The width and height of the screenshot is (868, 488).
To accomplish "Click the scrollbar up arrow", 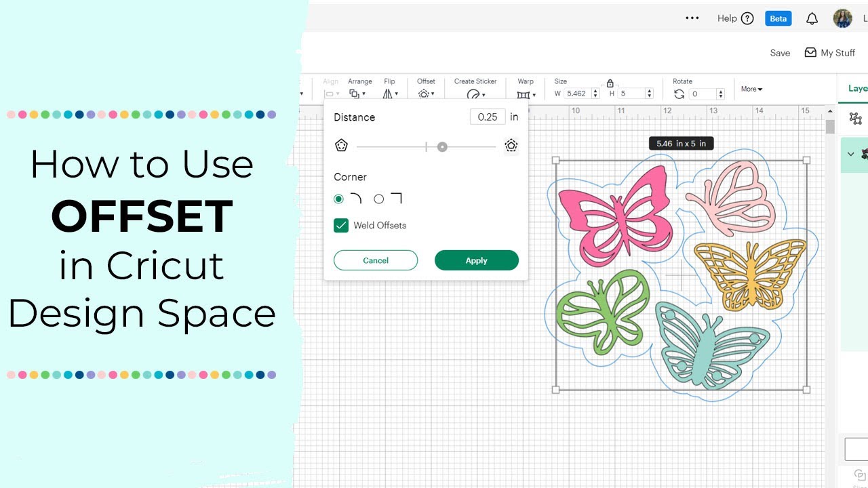I will pos(830,110).
